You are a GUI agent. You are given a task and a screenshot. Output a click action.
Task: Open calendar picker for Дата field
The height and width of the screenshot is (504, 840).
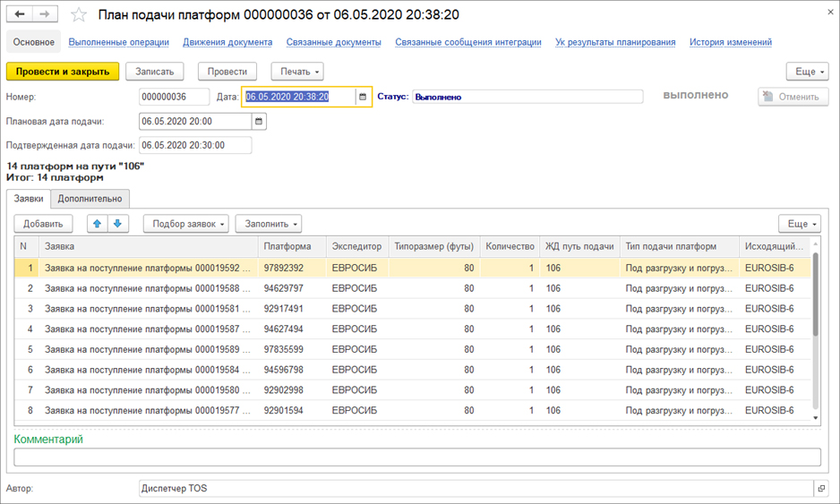pos(363,97)
